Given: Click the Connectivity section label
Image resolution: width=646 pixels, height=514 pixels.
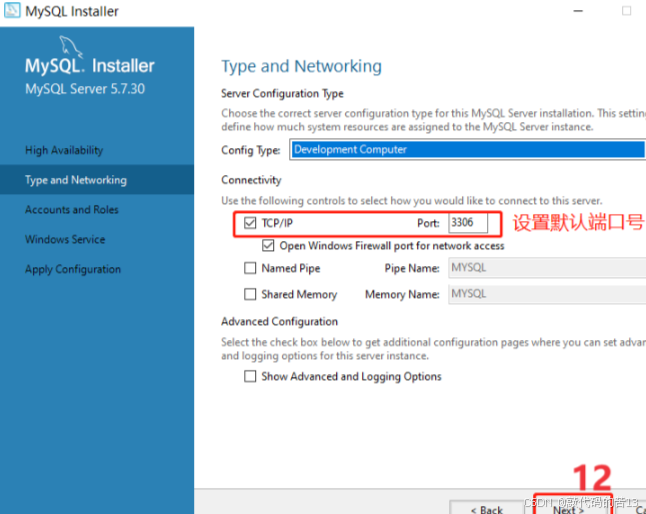Looking at the screenshot, I should 251,180.
